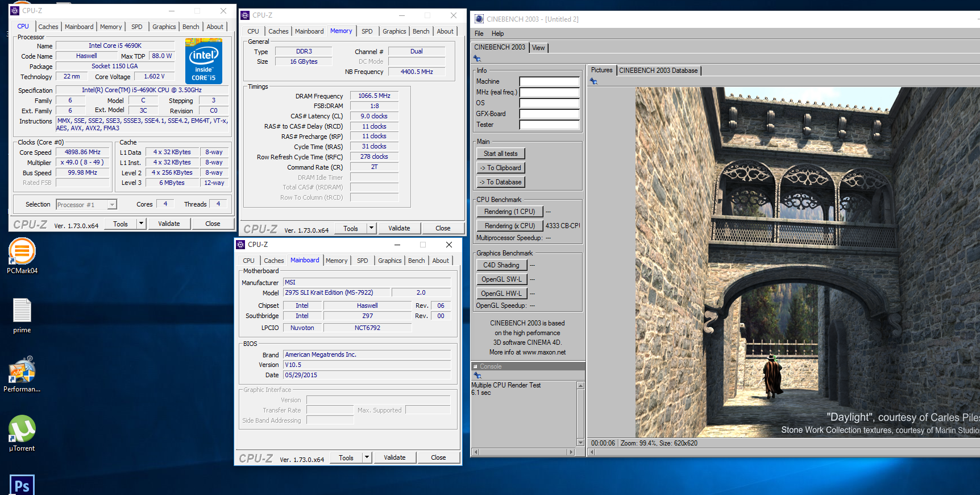Click app icon of CPU-Z Memory window
The image size is (980, 495).
tap(245, 15)
